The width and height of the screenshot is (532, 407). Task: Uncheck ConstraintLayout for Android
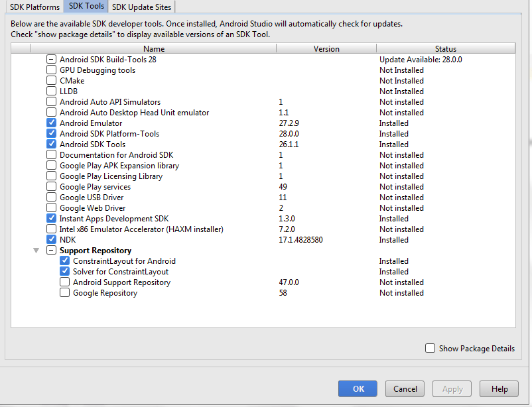64,261
